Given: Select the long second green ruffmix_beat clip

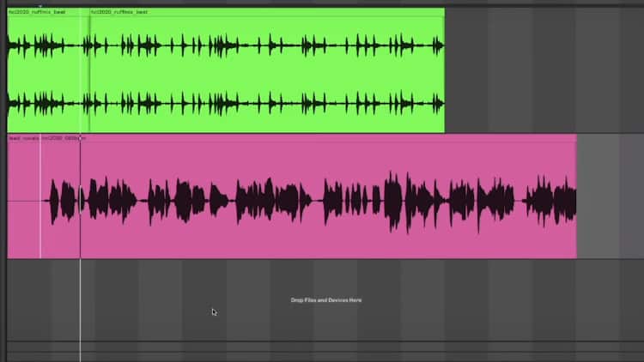Looking at the screenshot, I should click(267, 70).
